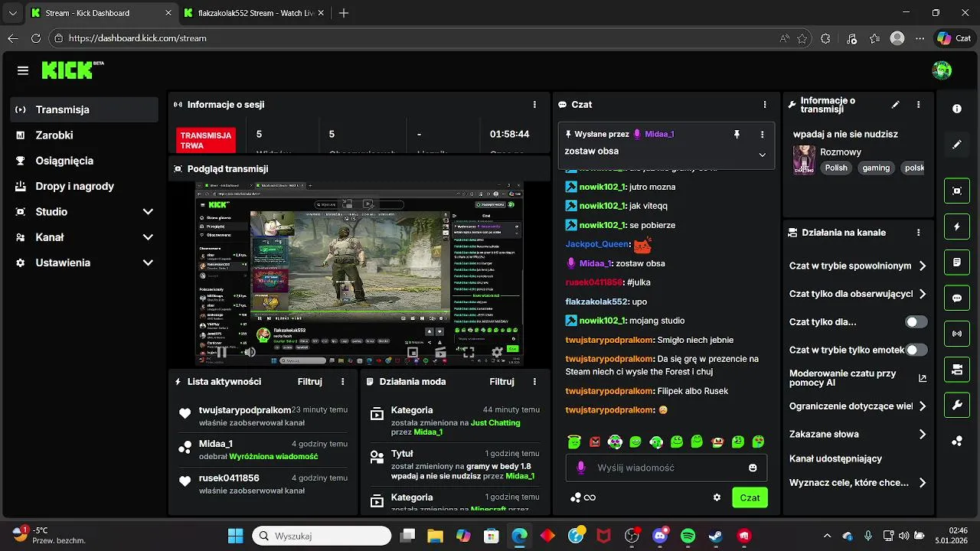
Task: Toggle Czat w trybie tylko emotek switch
Action: [x=916, y=350]
